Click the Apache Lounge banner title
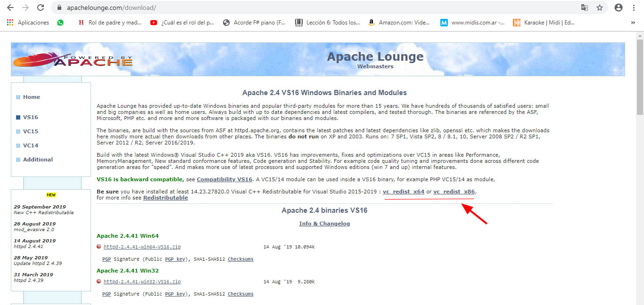Viewport: 644px width, 305px height. (x=375, y=56)
